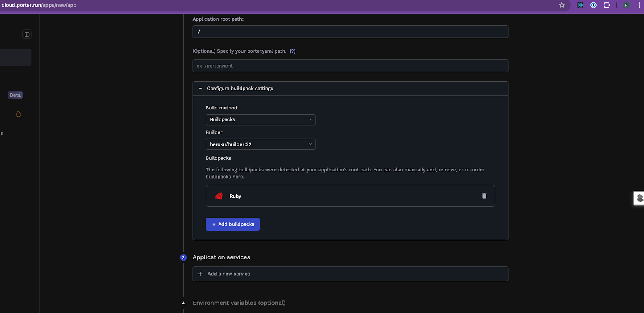The image size is (644, 313).
Task: Click the floating layers widget icon
Action: [639, 198]
